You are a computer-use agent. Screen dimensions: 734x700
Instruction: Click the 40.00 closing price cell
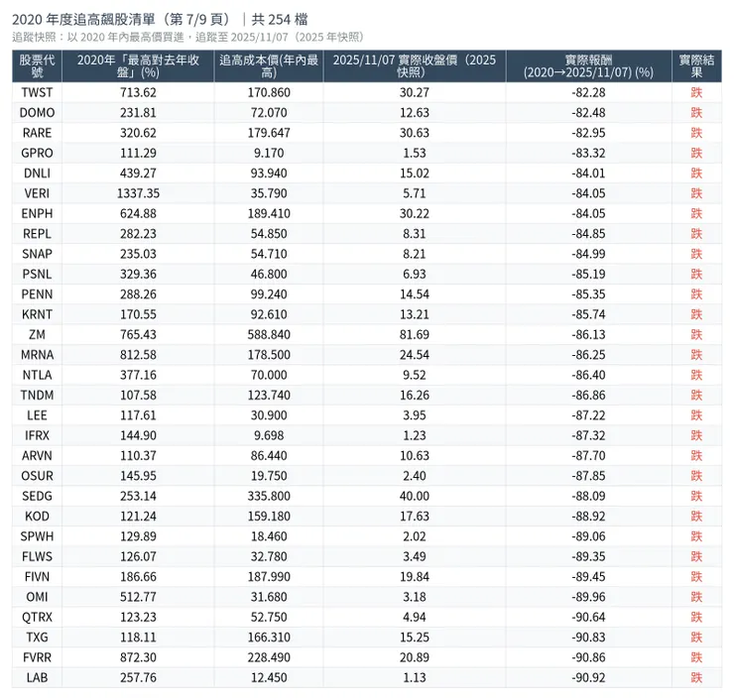pyautogui.click(x=415, y=496)
